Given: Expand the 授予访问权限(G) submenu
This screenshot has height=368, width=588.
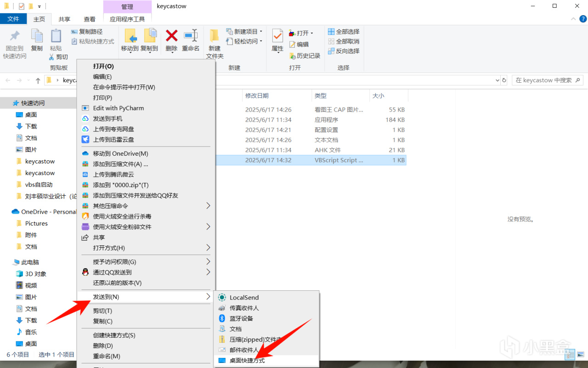Looking at the screenshot, I should tap(208, 262).
